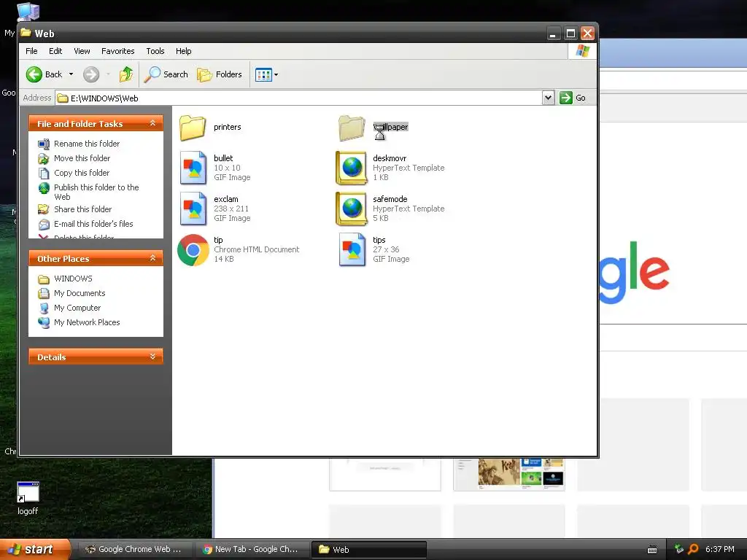
Task: Open the View menu
Action: (82, 51)
